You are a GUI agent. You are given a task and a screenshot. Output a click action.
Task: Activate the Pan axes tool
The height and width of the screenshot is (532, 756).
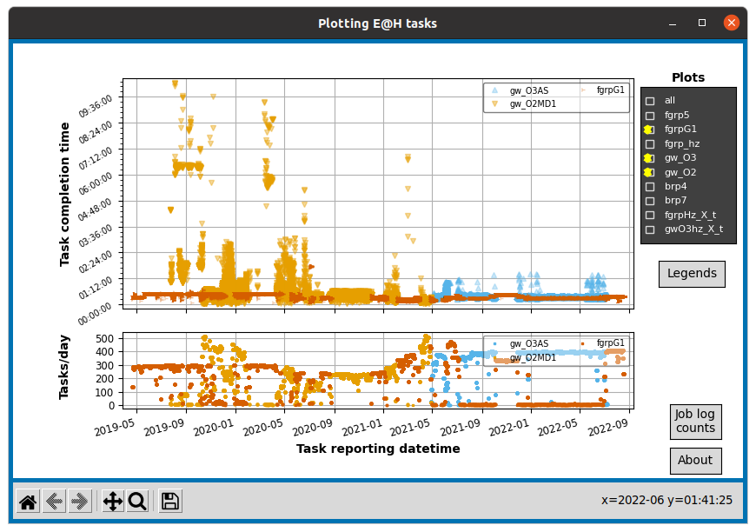point(112,502)
